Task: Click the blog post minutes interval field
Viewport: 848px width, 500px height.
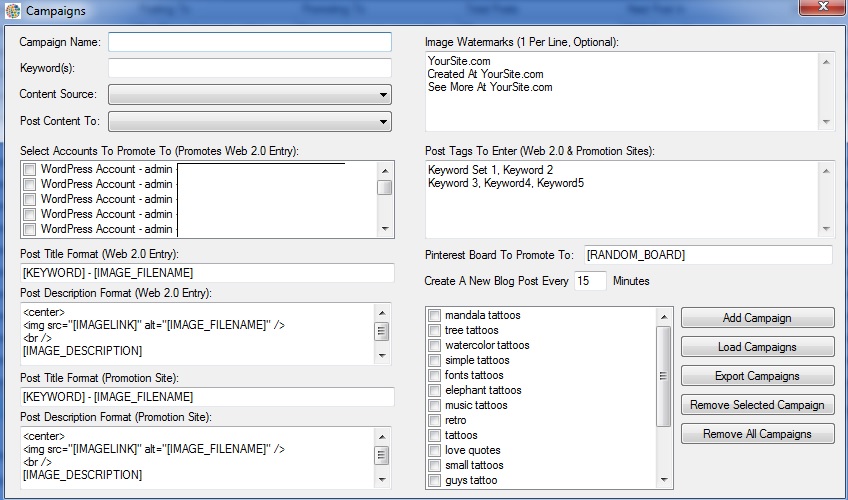Action: click(590, 281)
